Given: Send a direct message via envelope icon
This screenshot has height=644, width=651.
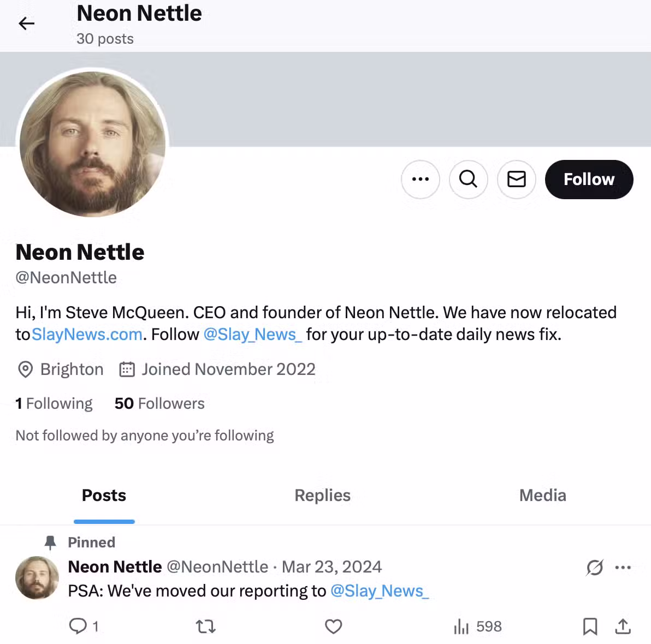Looking at the screenshot, I should 517,179.
